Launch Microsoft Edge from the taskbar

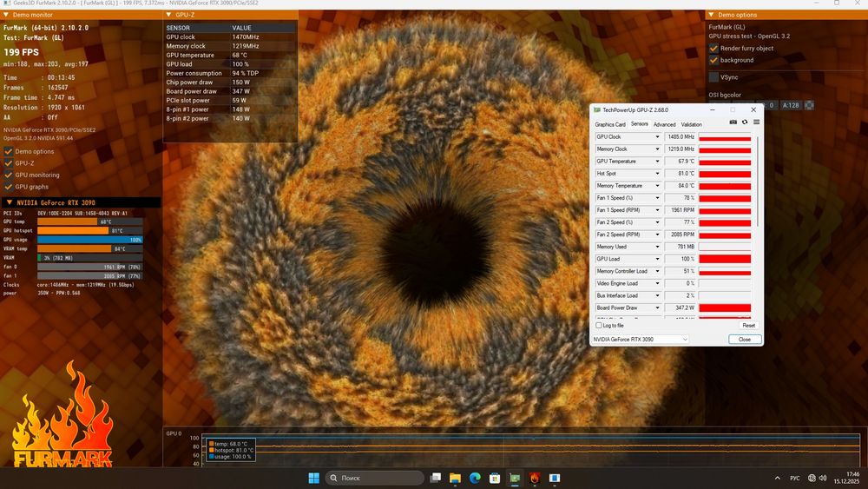pyautogui.click(x=475, y=478)
